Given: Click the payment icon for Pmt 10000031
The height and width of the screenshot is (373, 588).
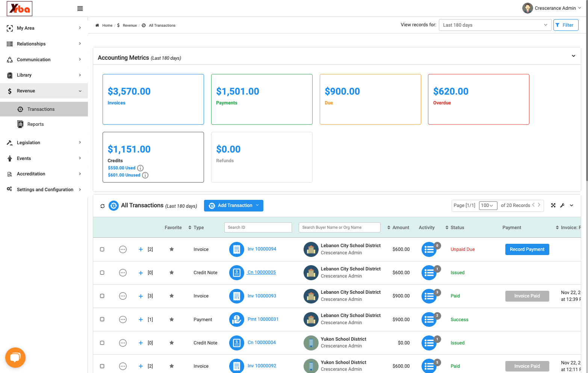Looking at the screenshot, I should tap(237, 319).
